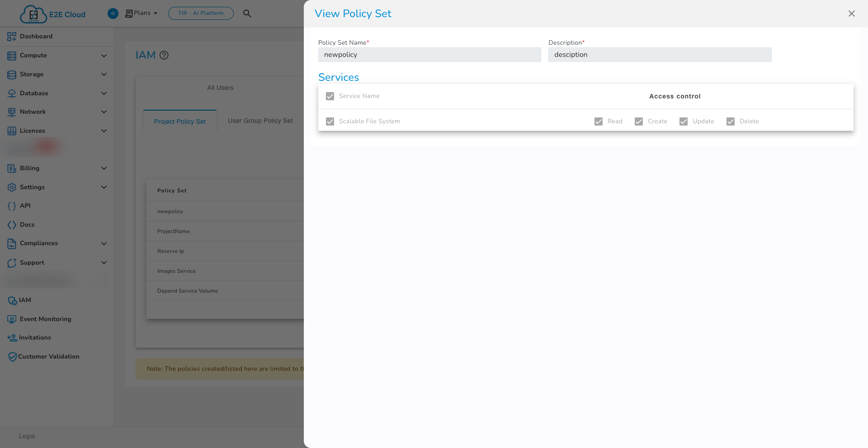Toggle the Read access checkbox
The height and width of the screenshot is (448, 868).
coord(599,121)
